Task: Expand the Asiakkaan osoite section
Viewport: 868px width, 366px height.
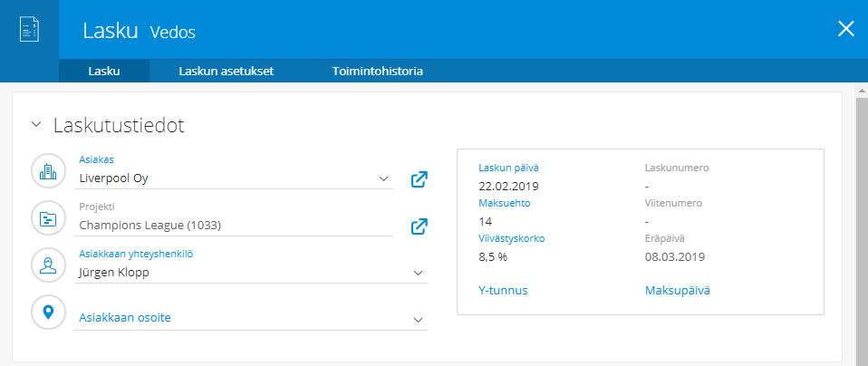Action: (418, 319)
